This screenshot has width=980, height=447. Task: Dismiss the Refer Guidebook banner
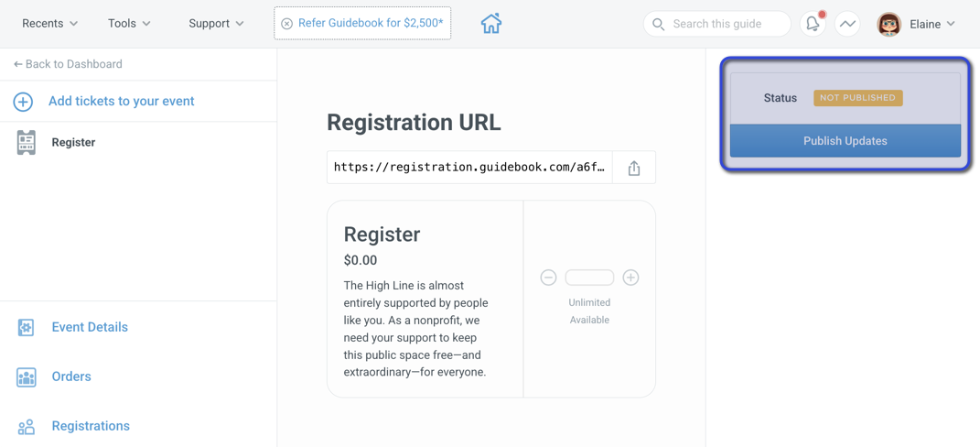(x=287, y=24)
